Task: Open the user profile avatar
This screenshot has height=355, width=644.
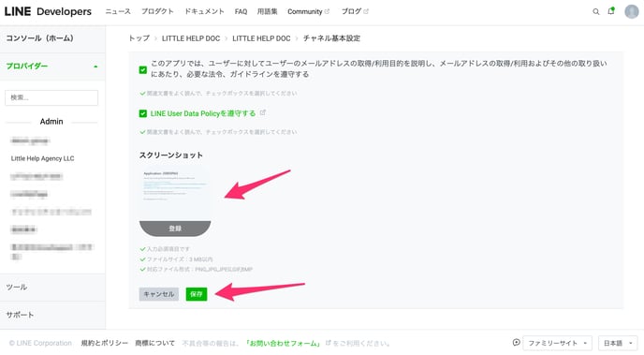Action: pyautogui.click(x=631, y=11)
